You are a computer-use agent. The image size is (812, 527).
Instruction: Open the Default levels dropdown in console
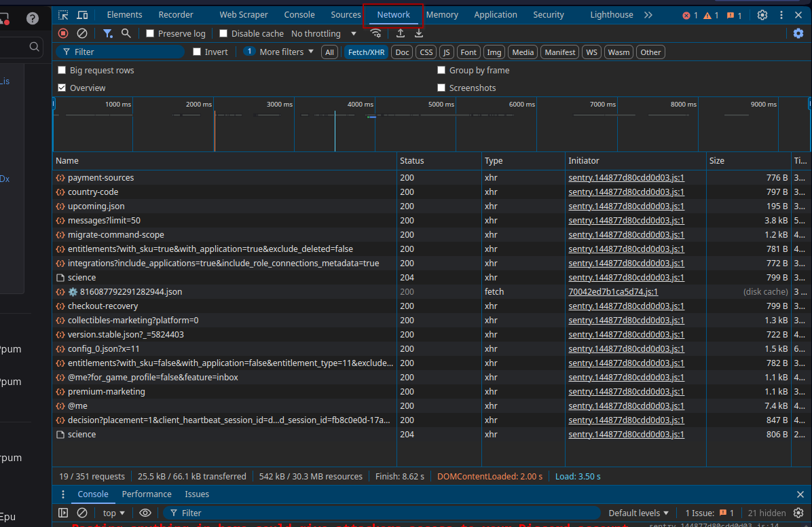click(x=638, y=513)
